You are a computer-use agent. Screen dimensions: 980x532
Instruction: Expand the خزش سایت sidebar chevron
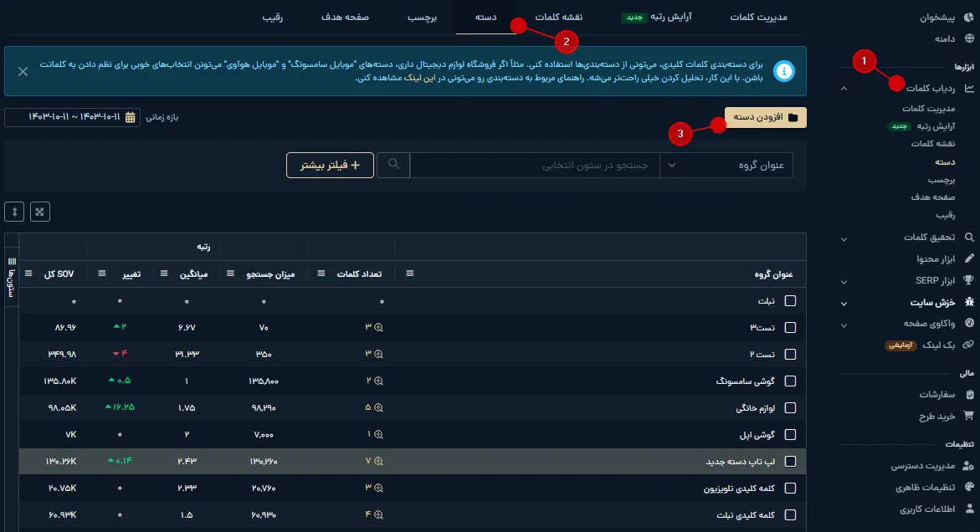pyautogui.click(x=844, y=304)
